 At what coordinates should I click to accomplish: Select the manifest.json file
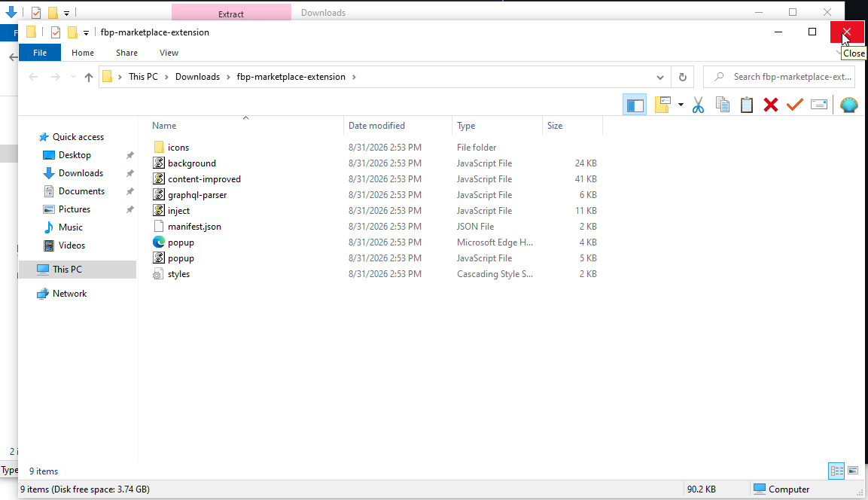[194, 227]
